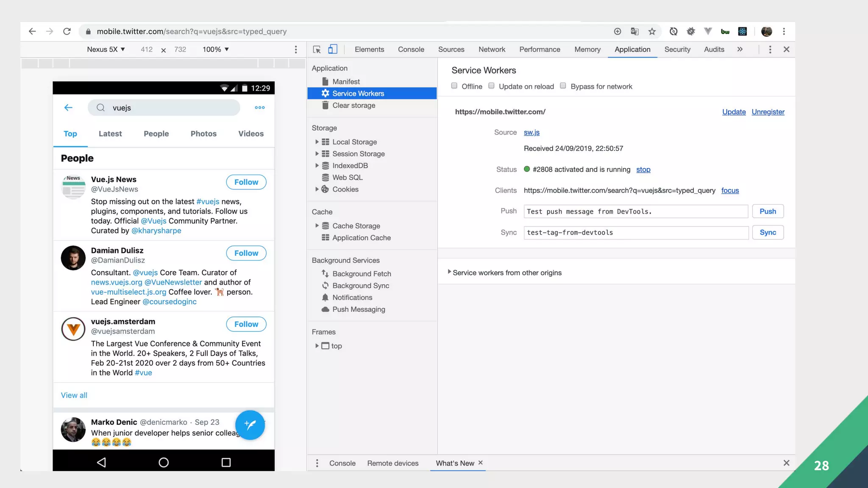The height and width of the screenshot is (488, 868).
Task: Click the inspect element picker icon
Action: pyautogui.click(x=317, y=50)
